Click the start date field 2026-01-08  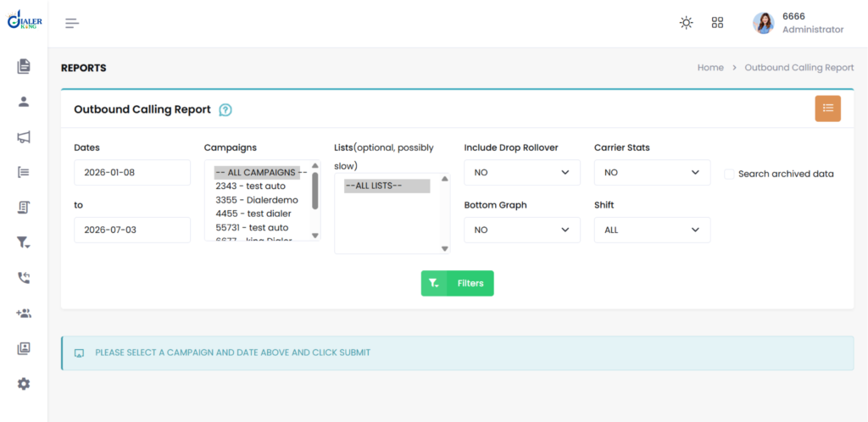click(132, 173)
